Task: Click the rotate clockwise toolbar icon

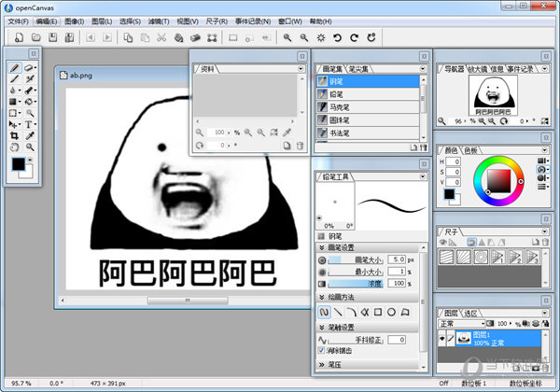Action: click(354, 37)
